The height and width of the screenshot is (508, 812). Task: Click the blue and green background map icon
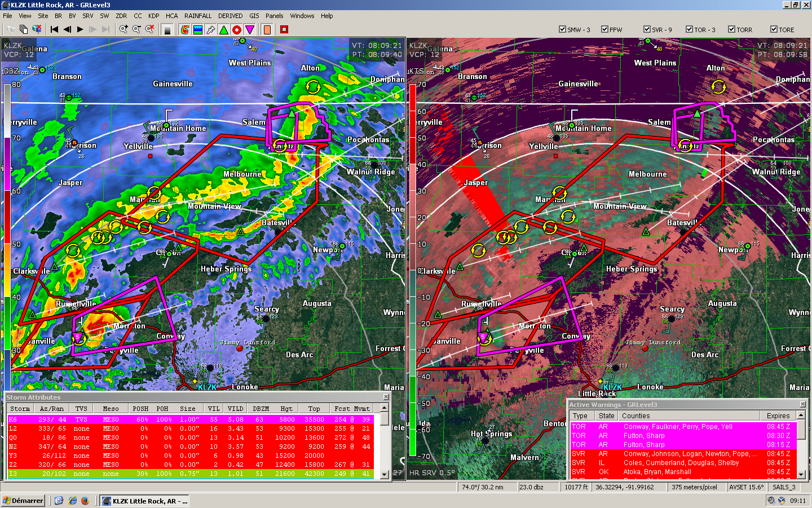pyautogui.click(x=197, y=29)
